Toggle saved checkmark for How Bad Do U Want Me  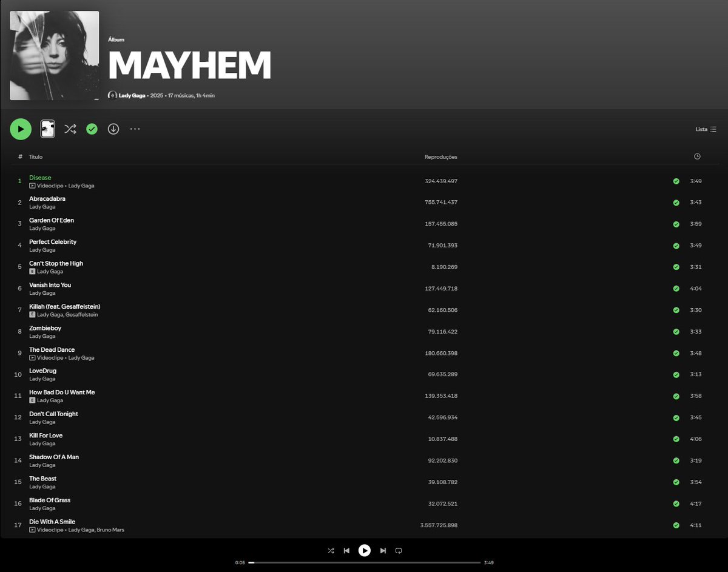[x=676, y=396]
